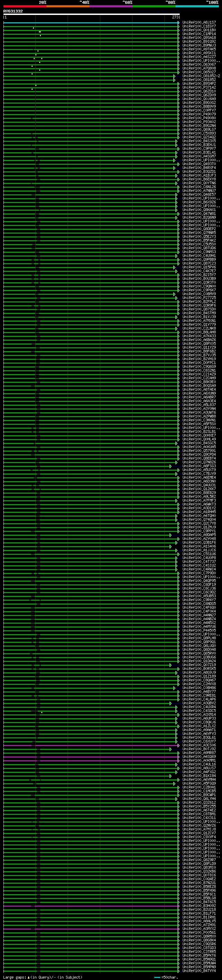Image resolution: width=222 pixels, height=980 pixels.
Task: Select entry UniRef100_B3H092
Action: point(199,906)
